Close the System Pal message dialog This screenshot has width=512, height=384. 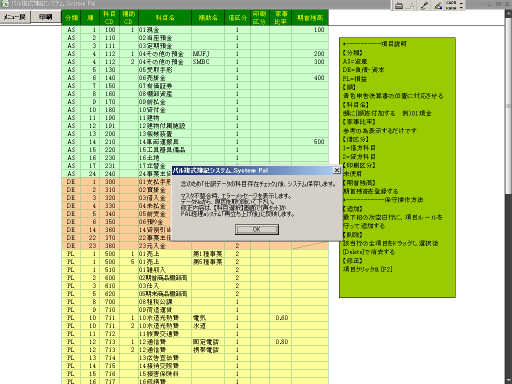coord(337,170)
